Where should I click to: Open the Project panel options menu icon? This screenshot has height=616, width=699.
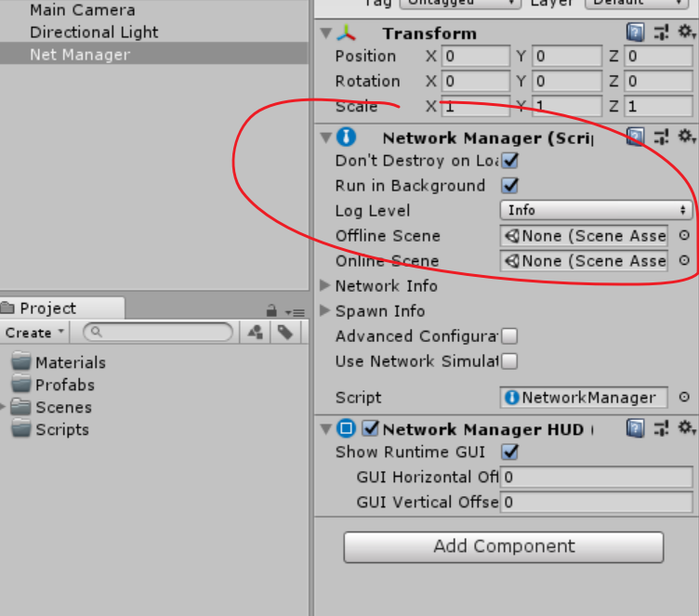(295, 312)
